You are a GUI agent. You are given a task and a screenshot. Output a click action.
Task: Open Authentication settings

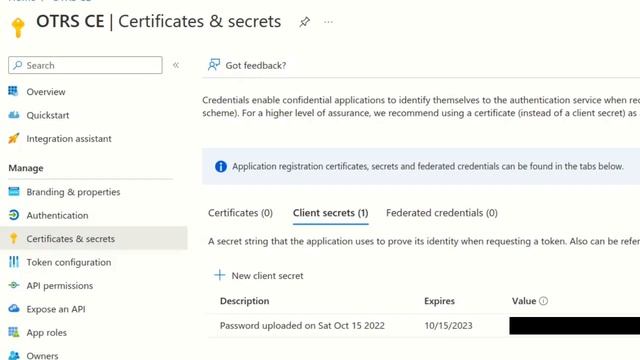tap(57, 215)
